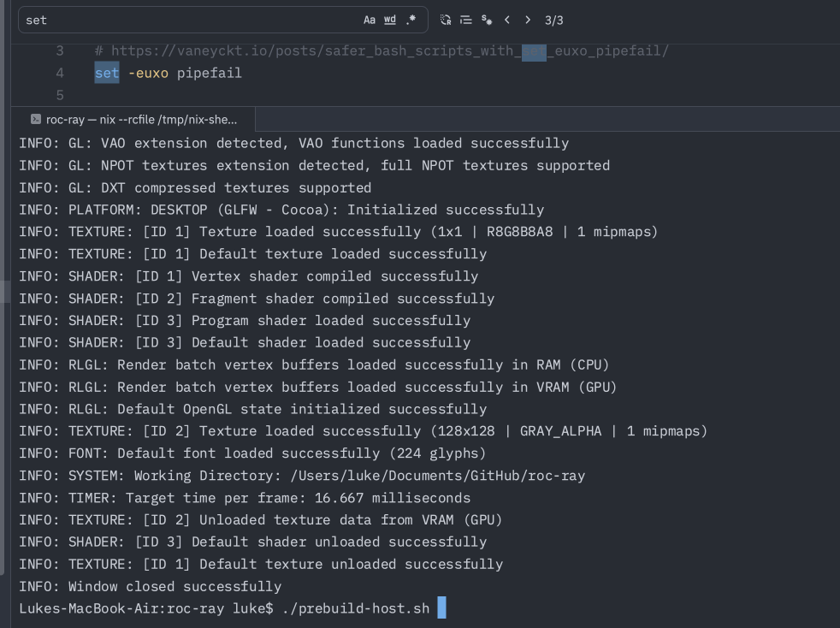This screenshot has width=840, height=628.
Task: Toggle case sensitive search (Aa)
Action: pos(370,20)
